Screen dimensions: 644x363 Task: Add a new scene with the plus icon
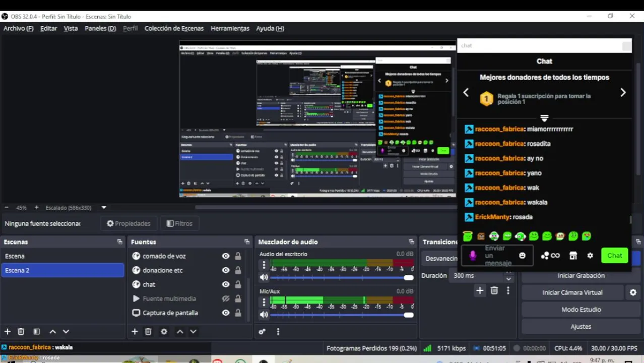[x=8, y=331]
